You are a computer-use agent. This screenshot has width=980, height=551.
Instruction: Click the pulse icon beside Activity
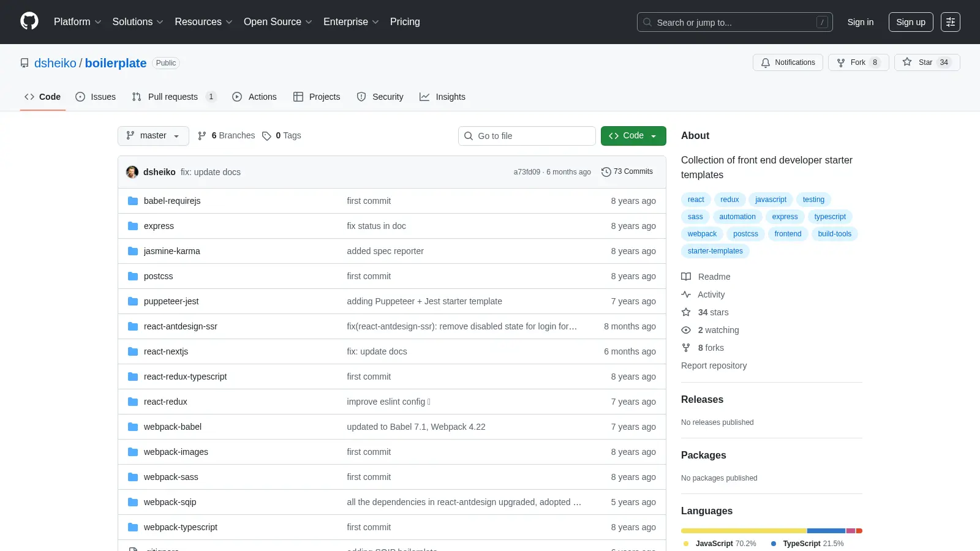point(686,294)
